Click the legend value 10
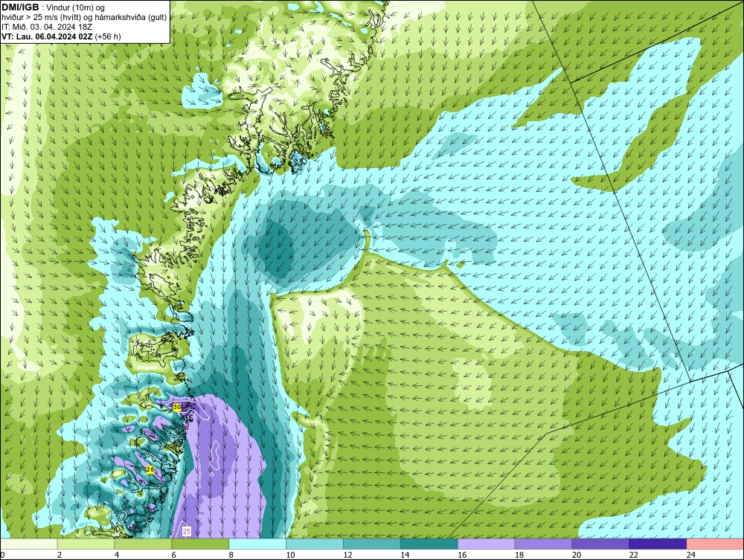The width and height of the screenshot is (744, 560). point(290,555)
